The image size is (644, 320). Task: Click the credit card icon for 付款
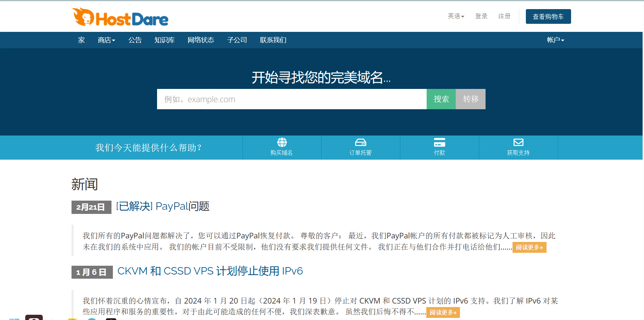click(439, 142)
